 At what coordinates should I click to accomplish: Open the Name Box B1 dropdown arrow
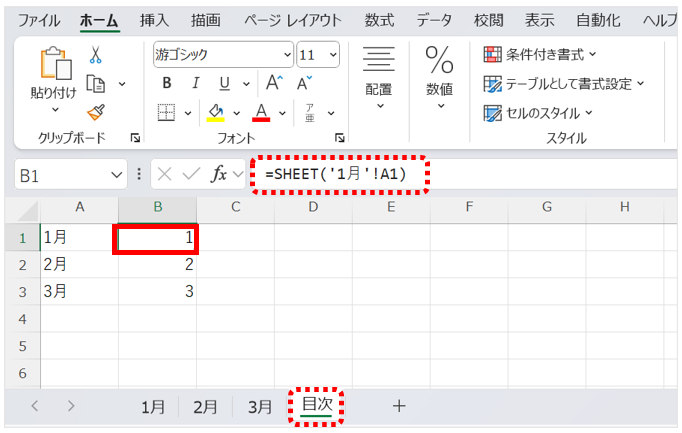pyautogui.click(x=116, y=175)
